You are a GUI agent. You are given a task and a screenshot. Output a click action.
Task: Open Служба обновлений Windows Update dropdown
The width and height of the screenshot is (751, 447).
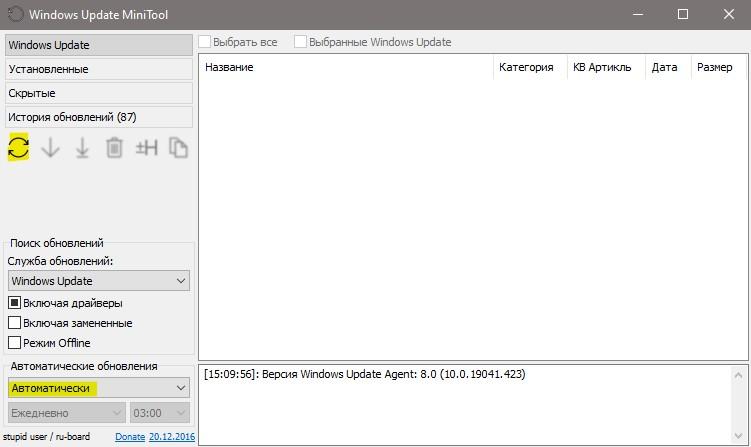[99, 281]
